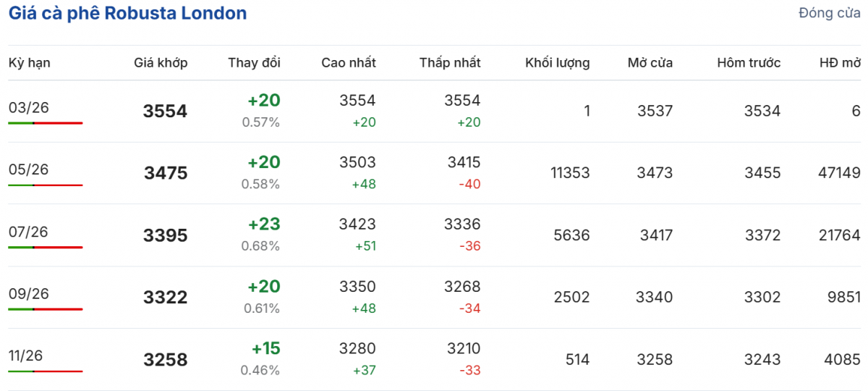868x391 pixels.
Task: Select the 'Hôm trước' column header
Action: [x=749, y=63]
